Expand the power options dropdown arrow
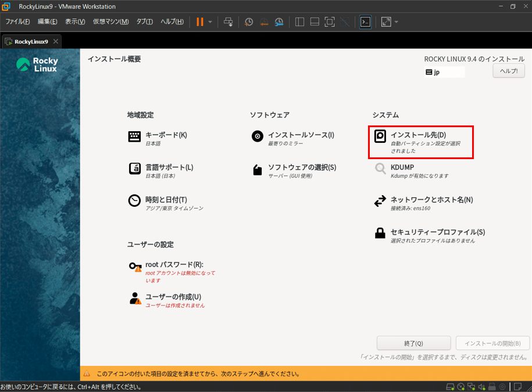Viewport: 532px width, 392px height. pyautogui.click(x=210, y=21)
